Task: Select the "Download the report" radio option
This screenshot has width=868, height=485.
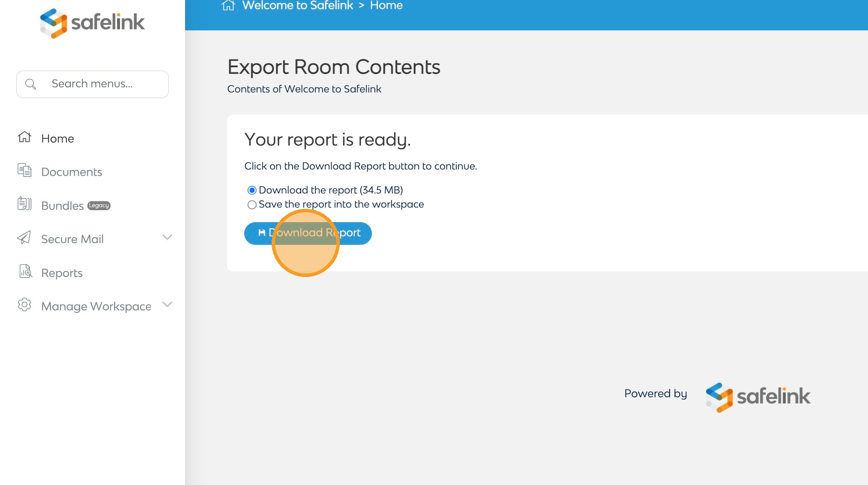Action: point(252,190)
